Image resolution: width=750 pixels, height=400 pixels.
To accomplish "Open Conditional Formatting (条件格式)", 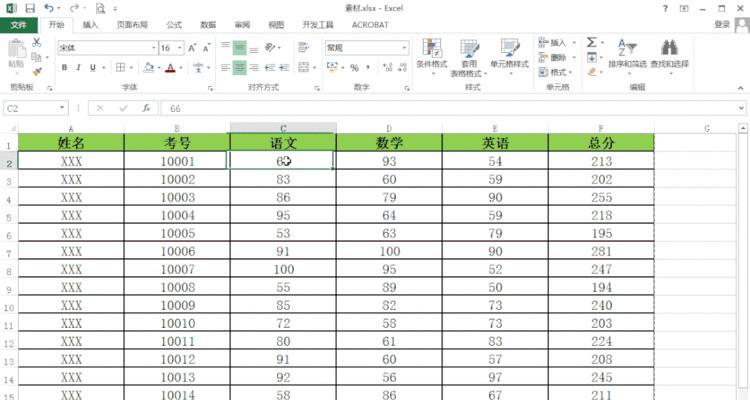I will click(x=431, y=56).
